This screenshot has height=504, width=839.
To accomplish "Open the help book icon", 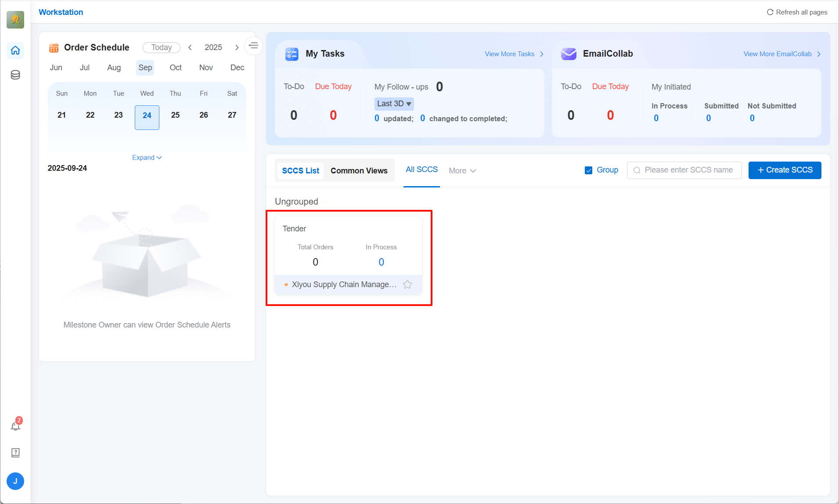I will click(x=15, y=453).
